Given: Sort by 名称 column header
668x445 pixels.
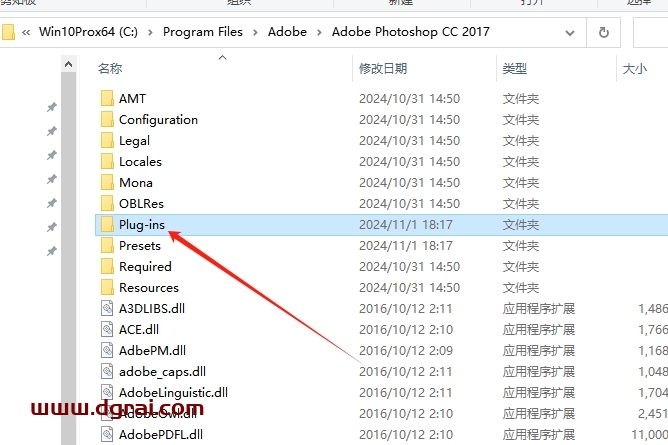Looking at the screenshot, I should click(110, 68).
